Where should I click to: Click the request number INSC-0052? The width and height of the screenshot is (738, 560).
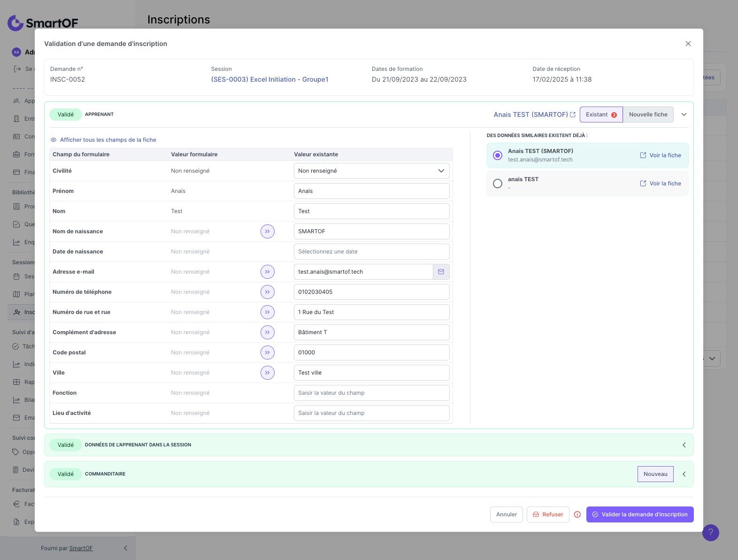(x=68, y=79)
